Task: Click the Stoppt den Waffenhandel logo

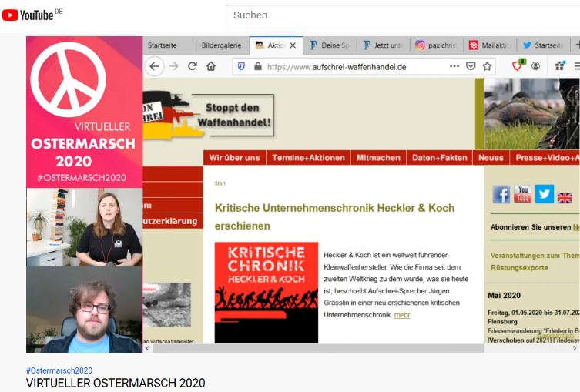Action: pos(209,114)
